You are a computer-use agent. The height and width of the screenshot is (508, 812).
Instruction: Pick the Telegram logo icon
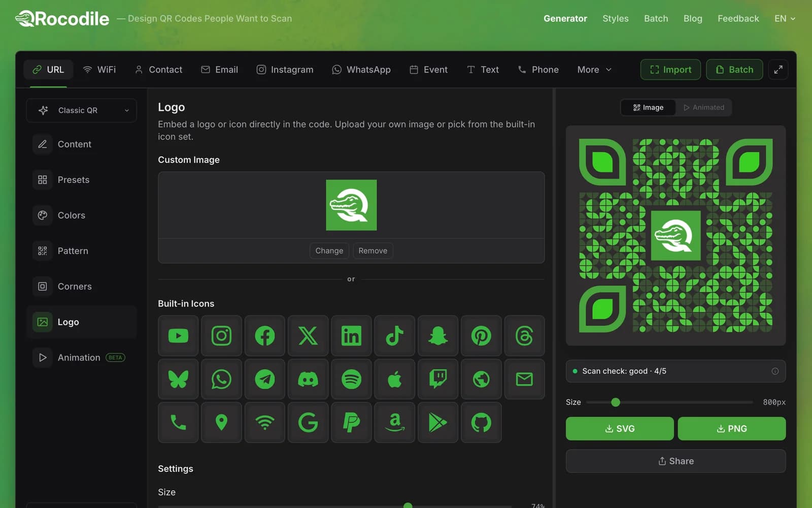coord(265,379)
